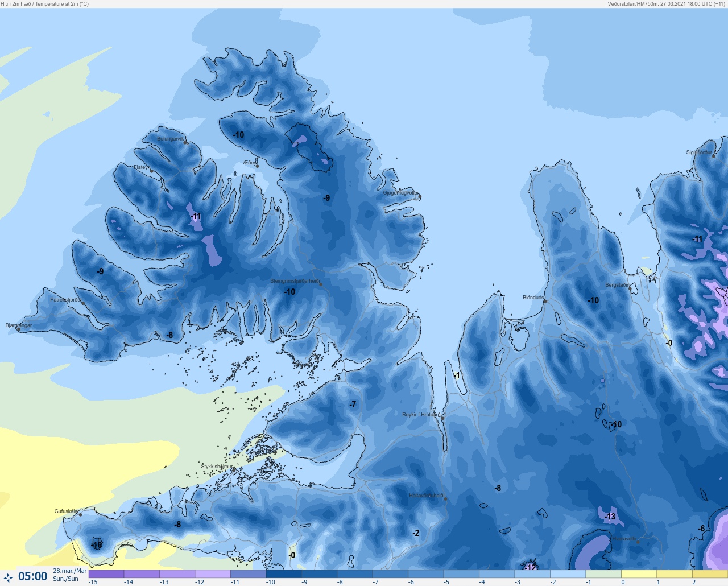The height and width of the screenshot is (586, 728).
Task: Click the -10 value near Bergstaðir
Action: (x=593, y=300)
